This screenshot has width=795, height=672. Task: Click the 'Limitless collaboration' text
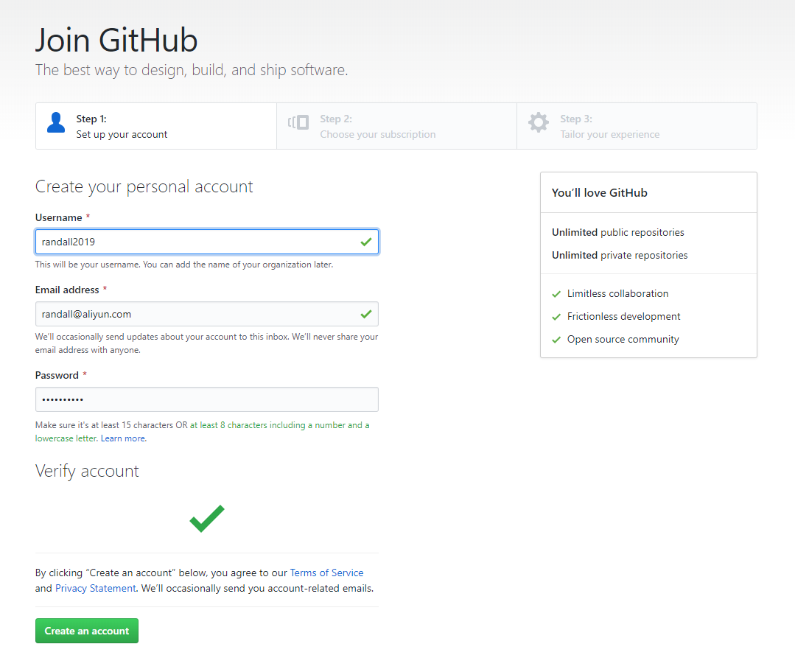click(x=617, y=294)
